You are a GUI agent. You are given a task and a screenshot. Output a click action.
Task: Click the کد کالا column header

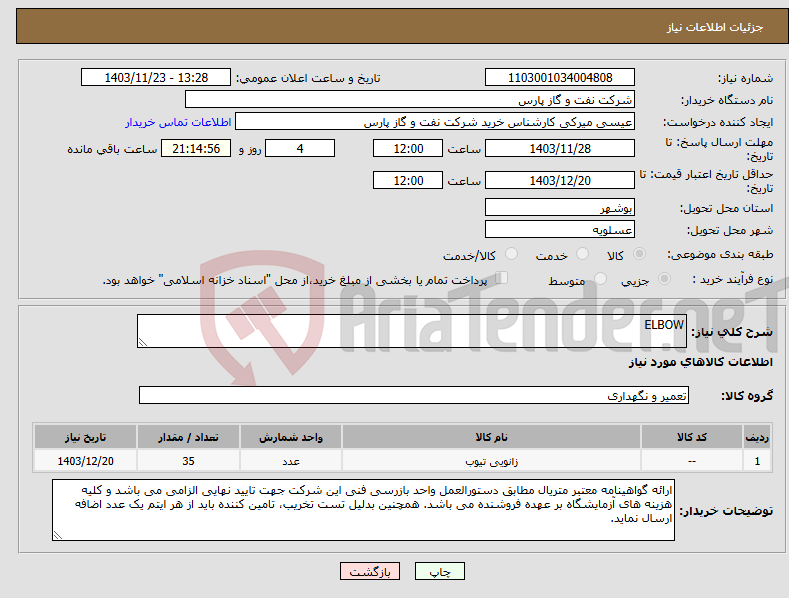tap(692, 437)
